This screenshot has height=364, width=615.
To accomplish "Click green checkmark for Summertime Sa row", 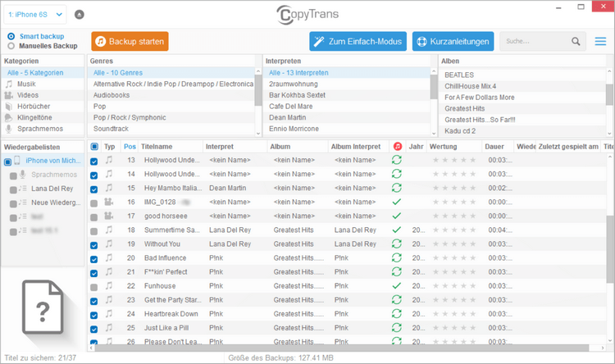I will (x=397, y=230).
